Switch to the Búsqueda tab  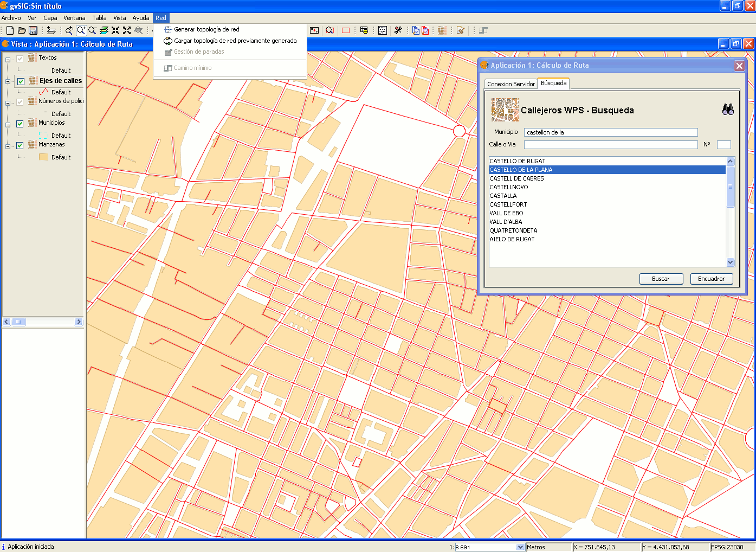(x=553, y=83)
